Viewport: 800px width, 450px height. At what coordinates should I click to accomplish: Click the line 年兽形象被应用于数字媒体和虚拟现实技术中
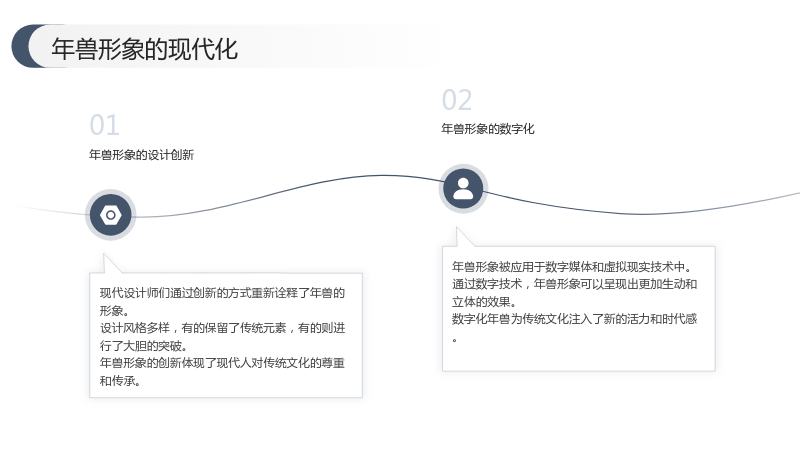(572, 266)
